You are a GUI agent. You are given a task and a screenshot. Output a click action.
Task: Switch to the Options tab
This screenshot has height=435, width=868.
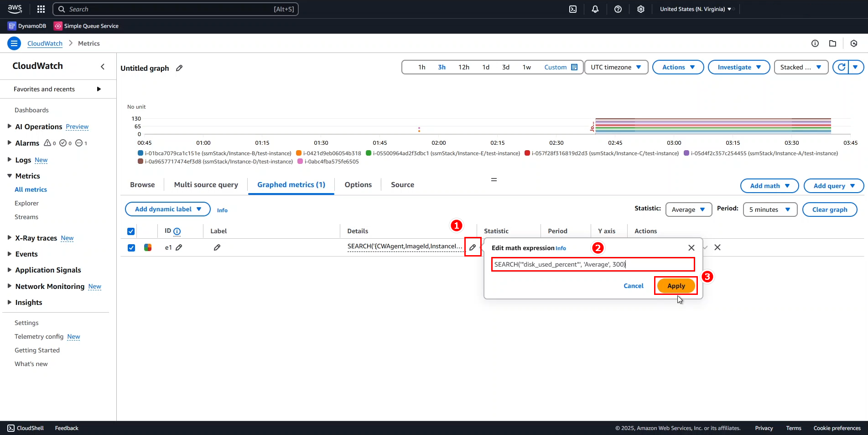coord(358,185)
